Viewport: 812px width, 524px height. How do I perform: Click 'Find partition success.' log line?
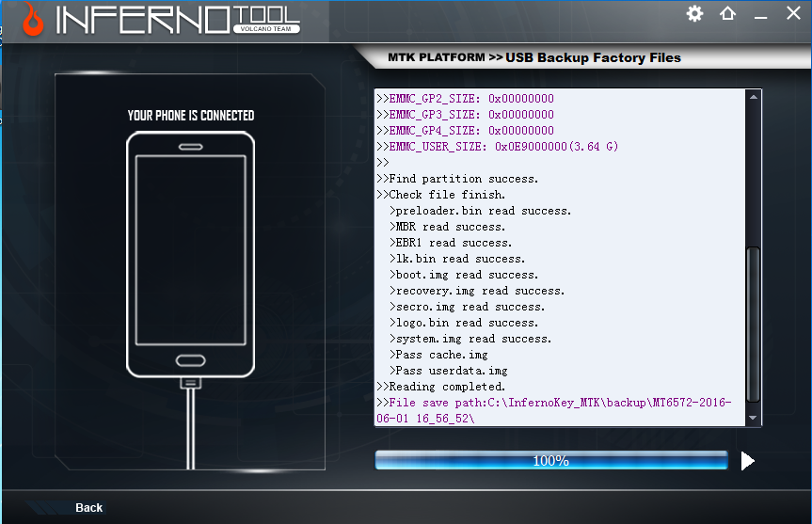(457, 179)
